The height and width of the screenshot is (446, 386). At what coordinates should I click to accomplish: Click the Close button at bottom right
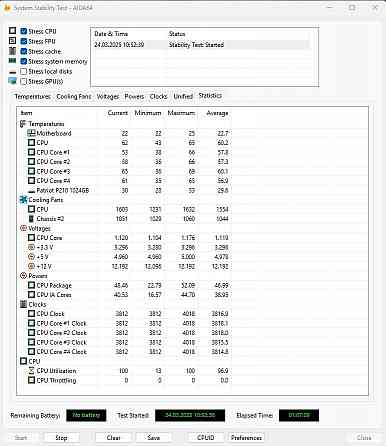364,438
